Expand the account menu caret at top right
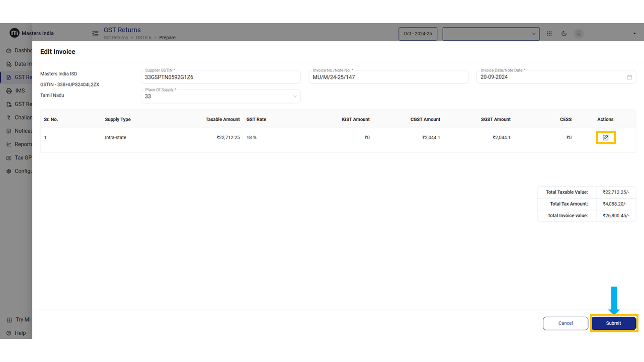The image size is (644, 362). (634, 34)
